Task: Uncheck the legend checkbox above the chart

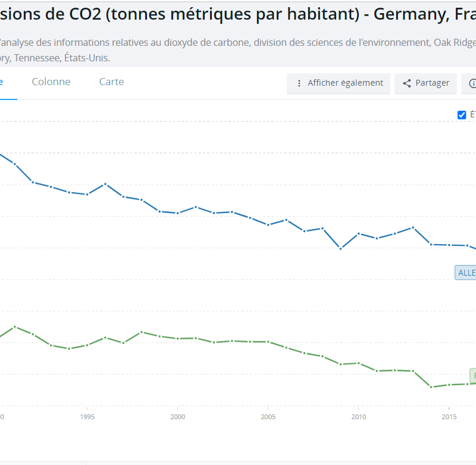Action: click(462, 115)
